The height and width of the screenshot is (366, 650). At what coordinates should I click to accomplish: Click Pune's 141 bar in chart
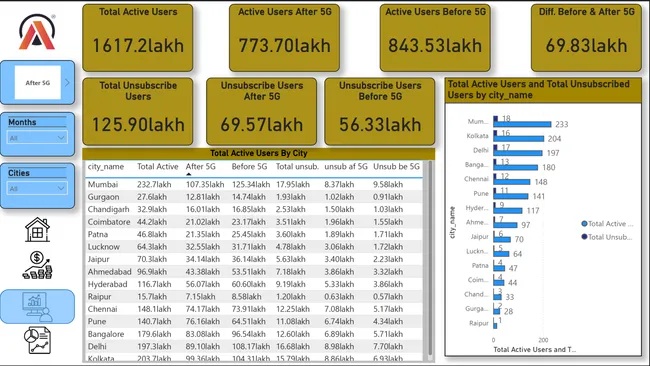pos(511,196)
